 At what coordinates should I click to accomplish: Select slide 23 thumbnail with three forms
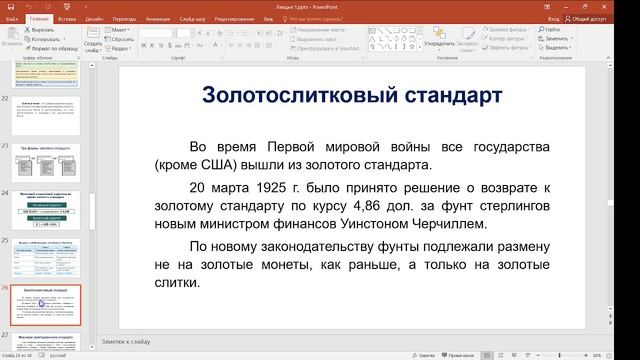[x=46, y=163]
